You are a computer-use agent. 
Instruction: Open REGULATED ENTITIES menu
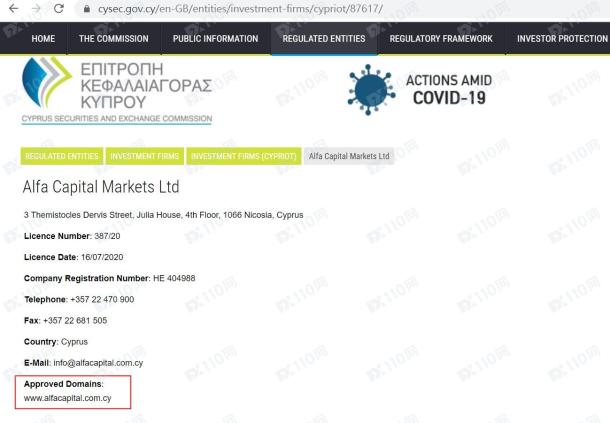pyautogui.click(x=324, y=39)
